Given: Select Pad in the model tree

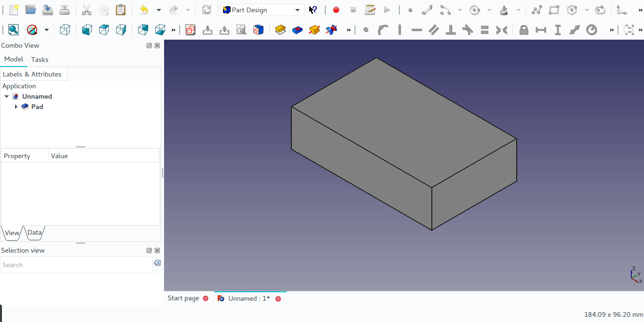Looking at the screenshot, I should point(37,107).
